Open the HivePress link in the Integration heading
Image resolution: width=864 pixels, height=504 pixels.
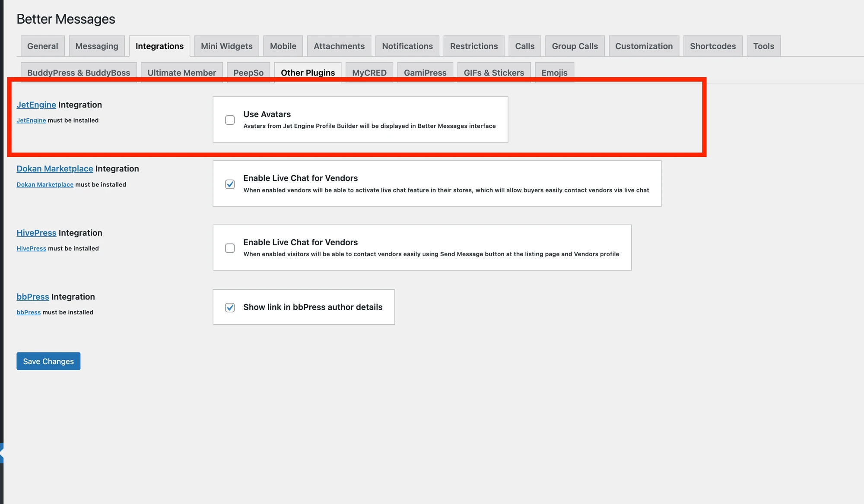pos(36,233)
